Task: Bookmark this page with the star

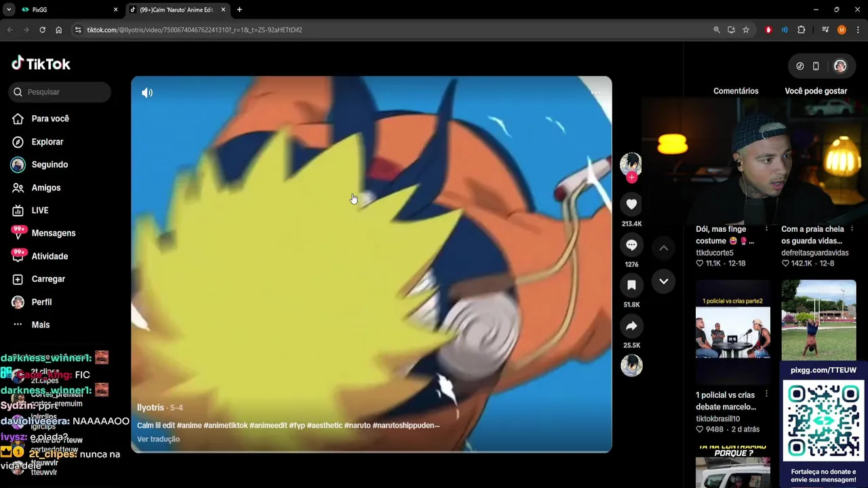Action: click(746, 30)
